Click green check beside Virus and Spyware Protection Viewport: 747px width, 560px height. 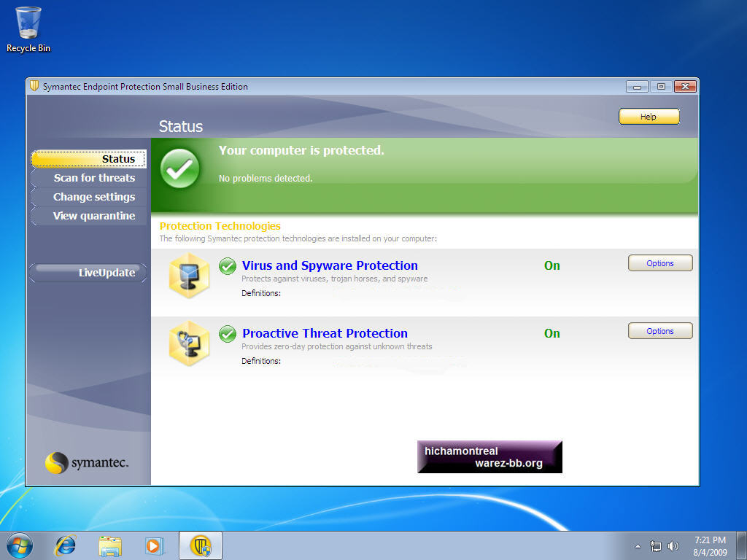click(228, 265)
